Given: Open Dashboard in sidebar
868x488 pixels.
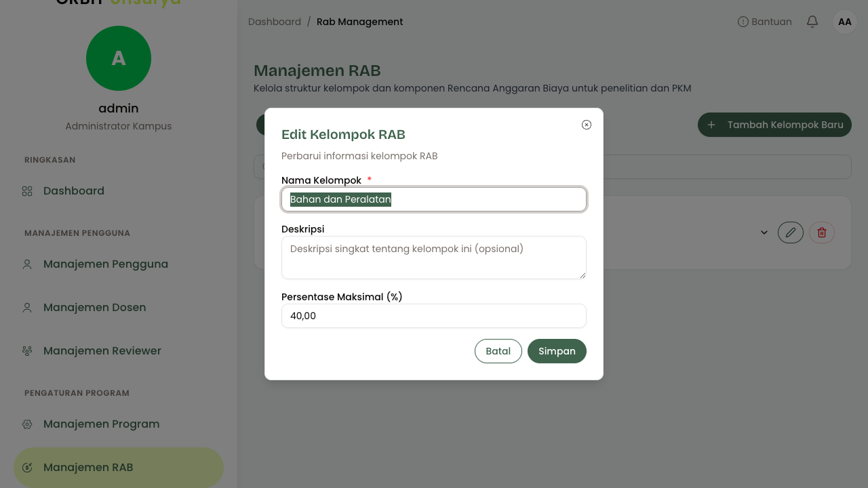Looking at the screenshot, I should 119,191.
